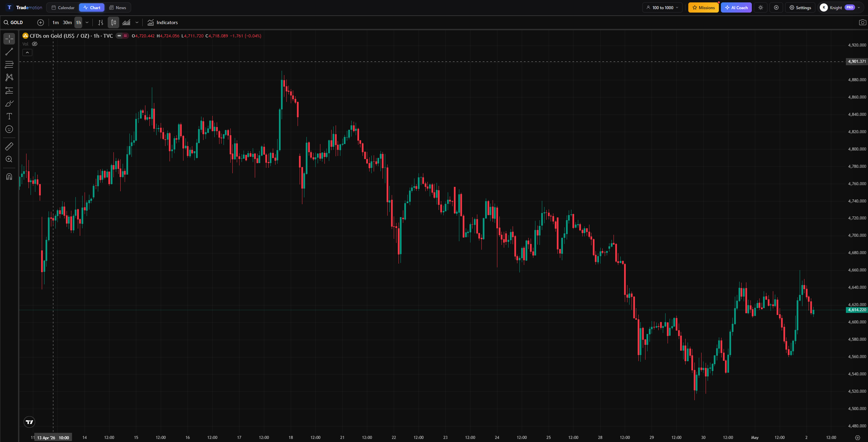The image size is (868, 442).
Task: Select the 1m timeframe
Action: tap(56, 22)
